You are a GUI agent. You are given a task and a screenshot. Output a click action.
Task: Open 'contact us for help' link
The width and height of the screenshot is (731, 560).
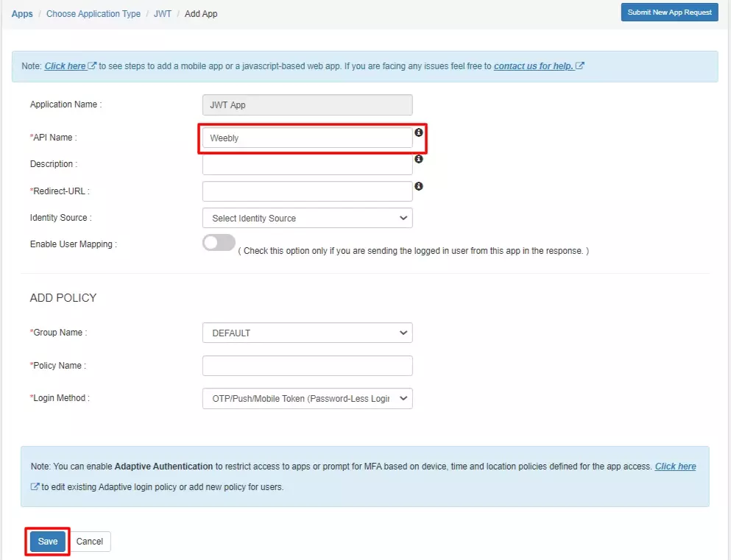[533, 65]
